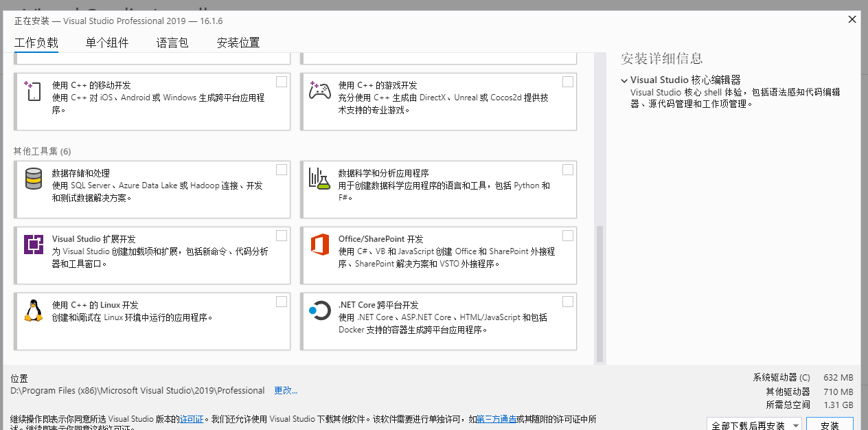Viewport: 868px width, 430px height.
Task: Close the installer dialog
Action: (x=852, y=19)
